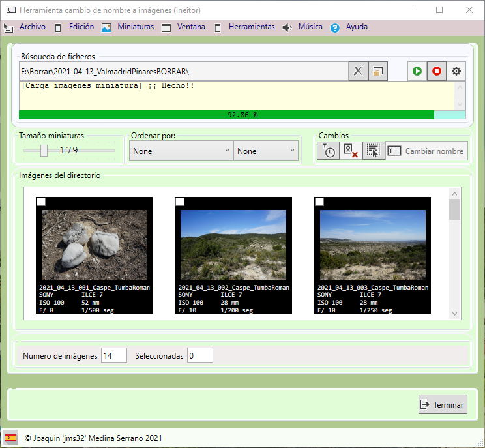Image resolution: width=485 pixels, height=448 pixels.
Task: Click the Spanish flag language icon
Action: (x=11, y=438)
